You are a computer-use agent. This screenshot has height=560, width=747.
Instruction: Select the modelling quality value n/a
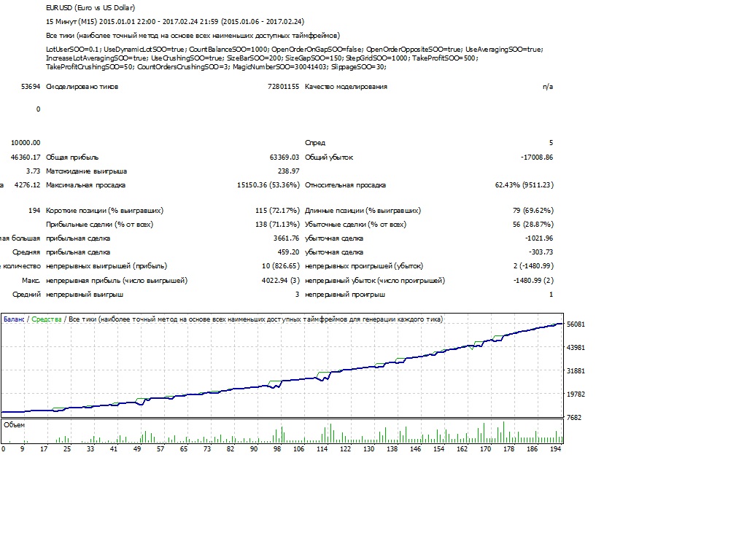pos(548,87)
